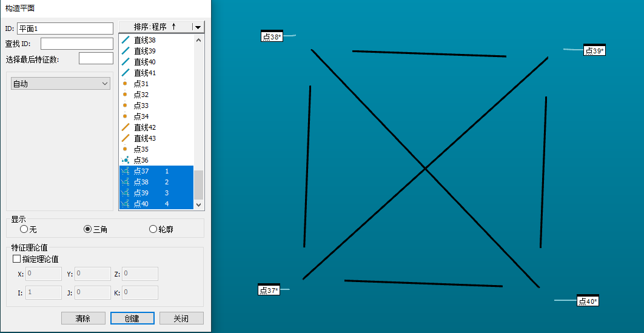Open the 自动 construction method dropdown
The image size is (644, 333).
coord(61,84)
